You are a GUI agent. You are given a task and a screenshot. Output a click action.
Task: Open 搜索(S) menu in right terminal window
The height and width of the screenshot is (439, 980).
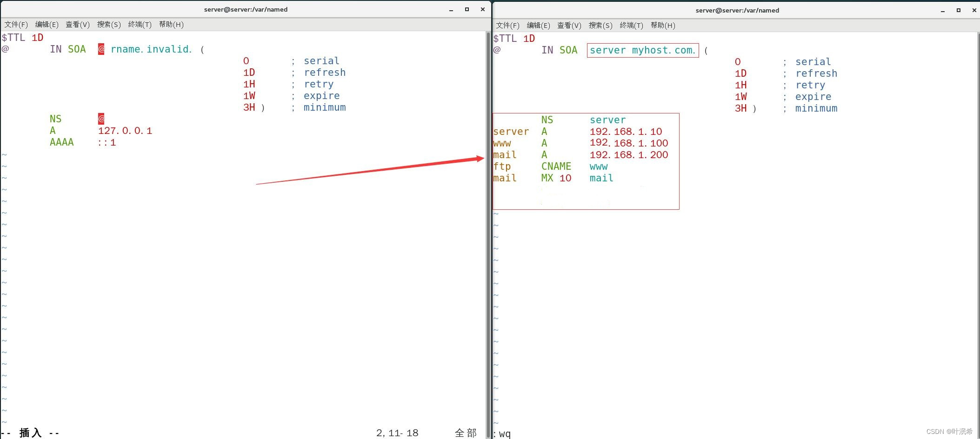click(x=600, y=26)
